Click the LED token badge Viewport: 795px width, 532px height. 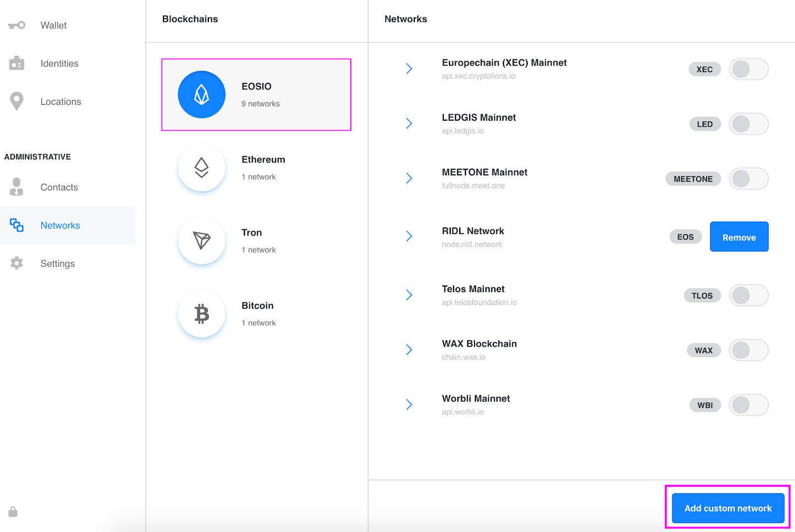pyautogui.click(x=705, y=124)
